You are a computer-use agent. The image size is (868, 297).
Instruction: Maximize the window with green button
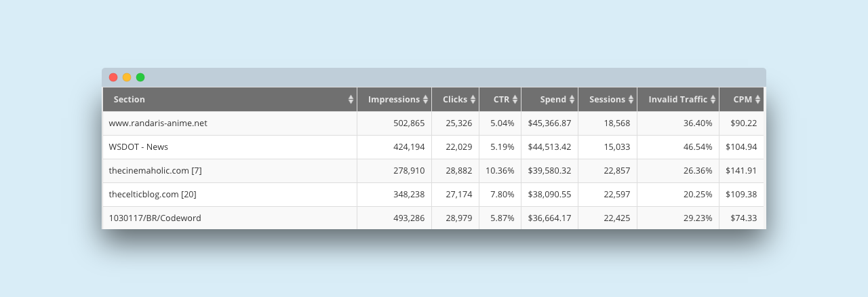point(140,77)
